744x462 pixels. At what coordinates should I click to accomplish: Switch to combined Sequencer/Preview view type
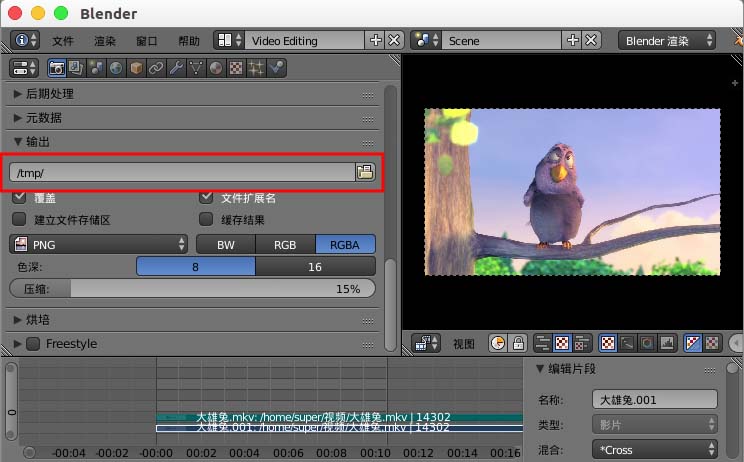click(x=582, y=343)
